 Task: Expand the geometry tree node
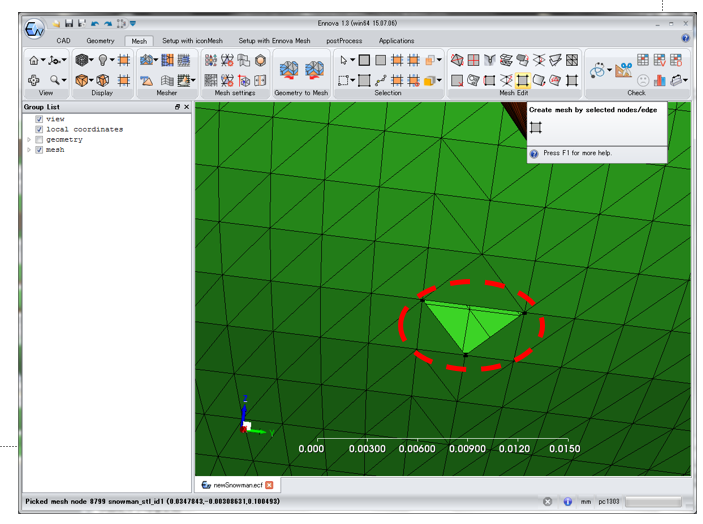pyautogui.click(x=29, y=140)
